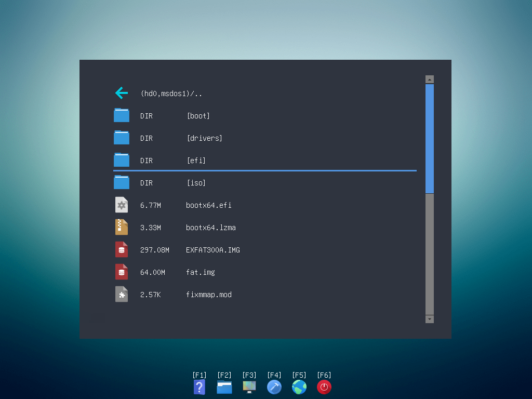Viewport: 532px width, 399px height.
Task: Click the F4 hammer tools icon
Action: (x=274, y=387)
